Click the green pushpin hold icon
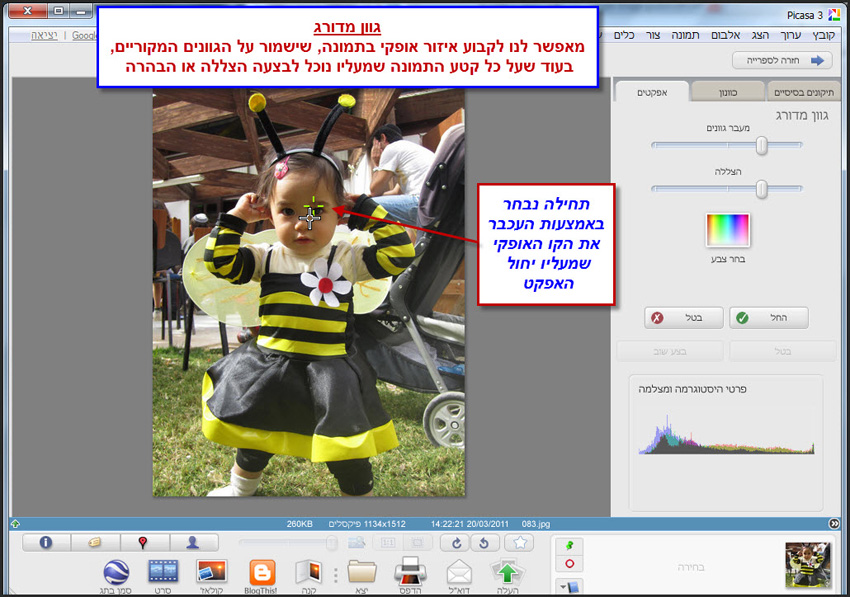The height and width of the screenshot is (597, 850). click(570, 546)
